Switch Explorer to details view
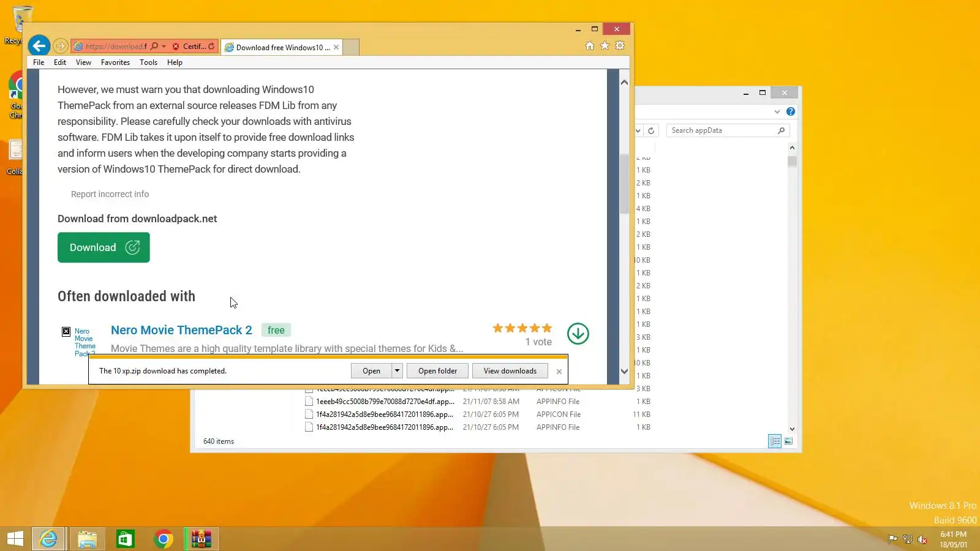 tap(775, 441)
